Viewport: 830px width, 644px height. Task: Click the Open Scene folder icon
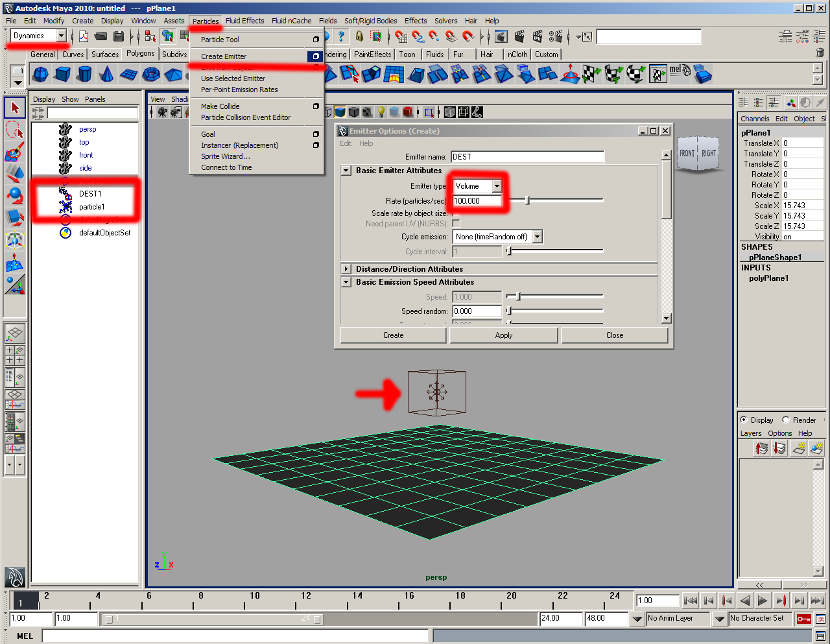click(x=101, y=36)
